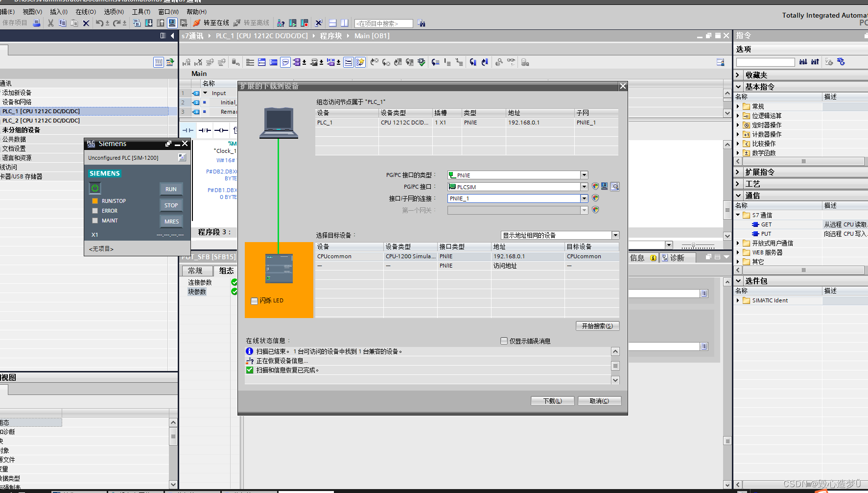The width and height of the screenshot is (868, 493).
Task: Click the start CPU icon
Action: coord(292,23)
